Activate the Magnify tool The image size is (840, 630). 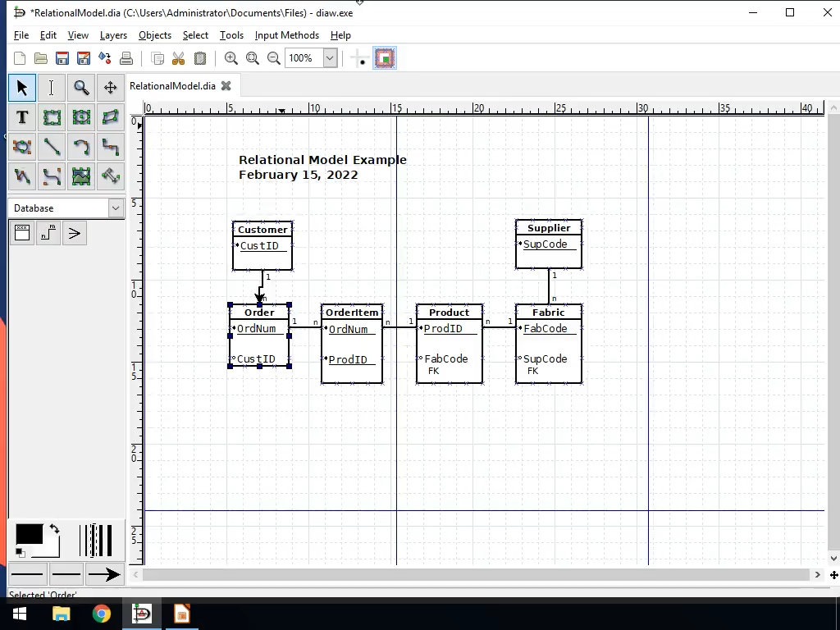click(81, 87)
